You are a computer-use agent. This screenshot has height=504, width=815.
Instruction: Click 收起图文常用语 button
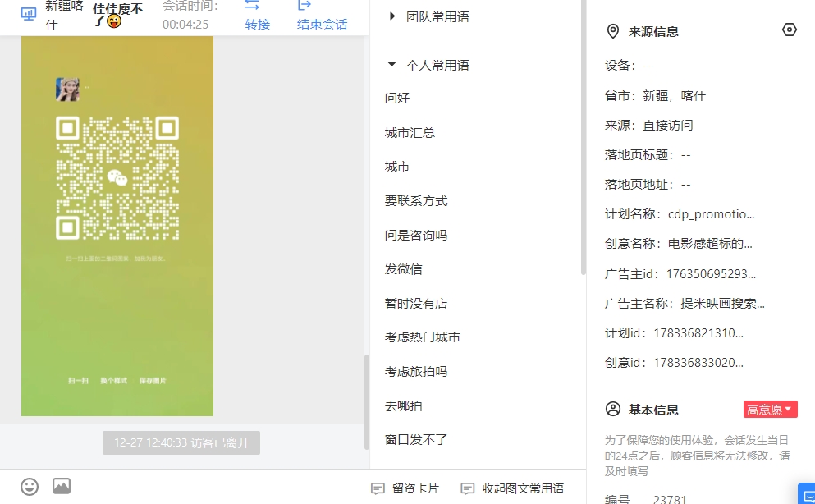tap(512, 488)
